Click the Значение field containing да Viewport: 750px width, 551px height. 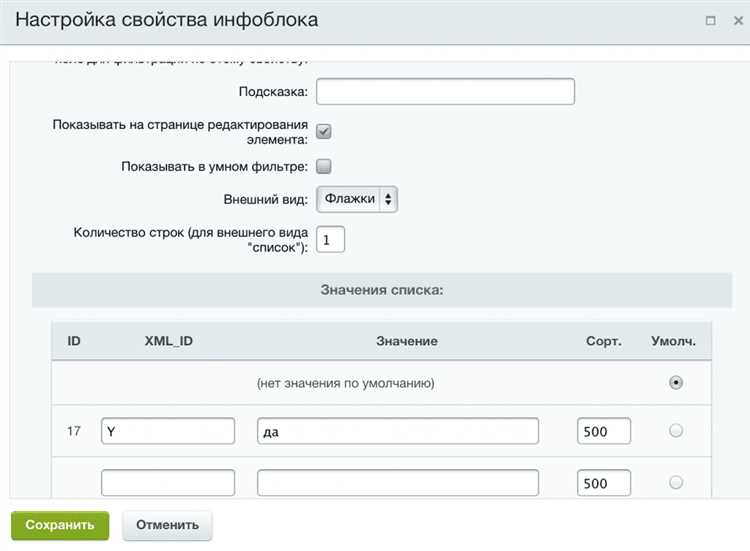click(398, 431)
